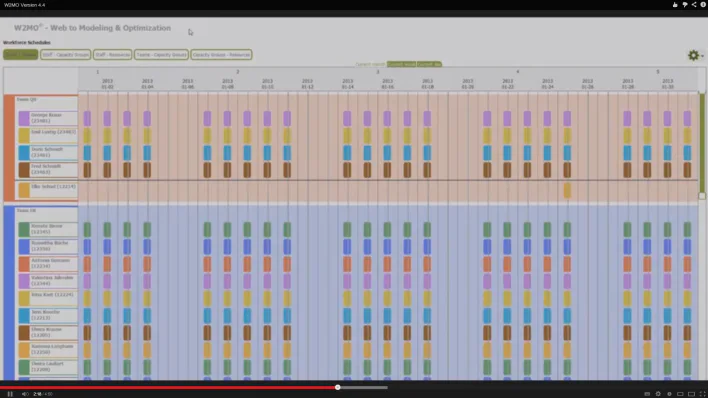Enter fullscreen mode in the player

pyautogui.click(x=702, y=394)
